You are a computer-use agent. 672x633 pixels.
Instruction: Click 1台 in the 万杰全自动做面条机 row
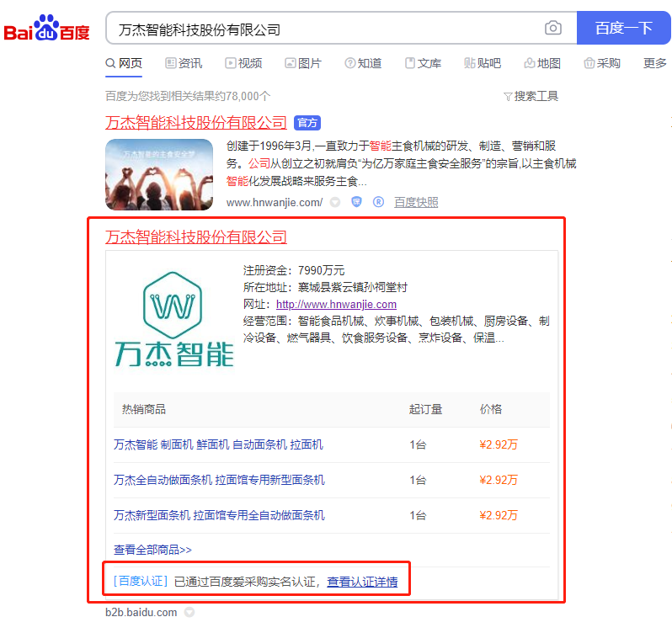pyautogui.click(x=418, y=480)
